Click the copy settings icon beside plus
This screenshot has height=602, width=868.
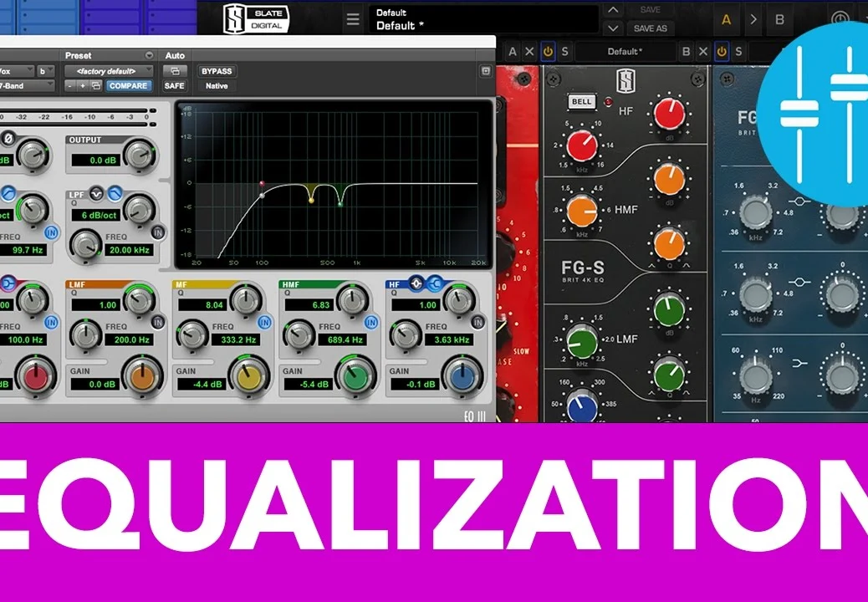(96, 86)
